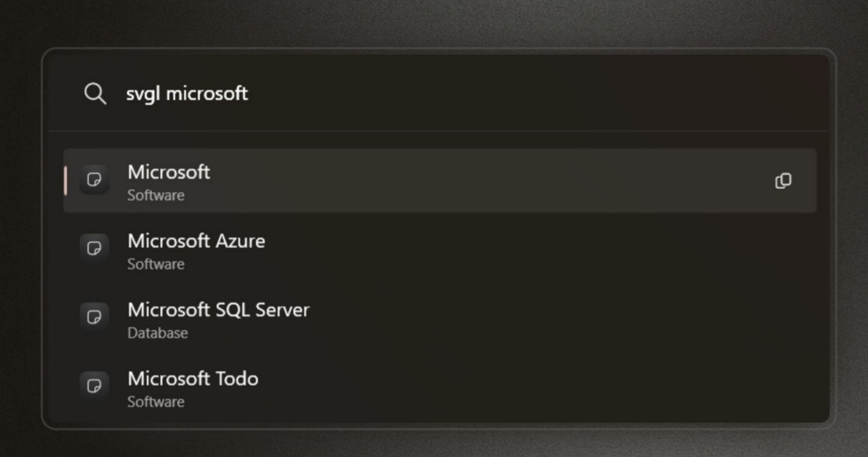Copy the Microsoft SVG with the copy icon

[783, 181]
